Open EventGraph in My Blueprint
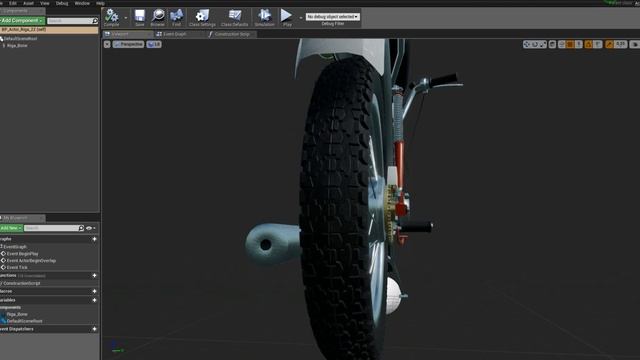 point(15,247)
